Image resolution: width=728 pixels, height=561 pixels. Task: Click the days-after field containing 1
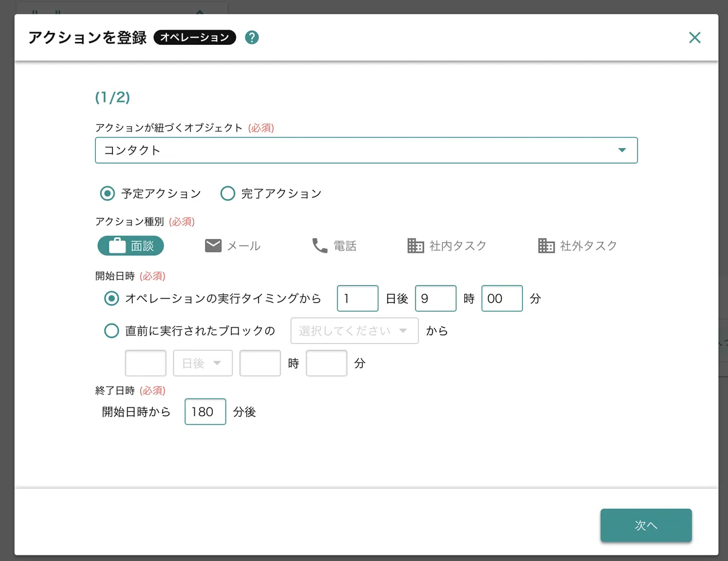tap(357, 298)
